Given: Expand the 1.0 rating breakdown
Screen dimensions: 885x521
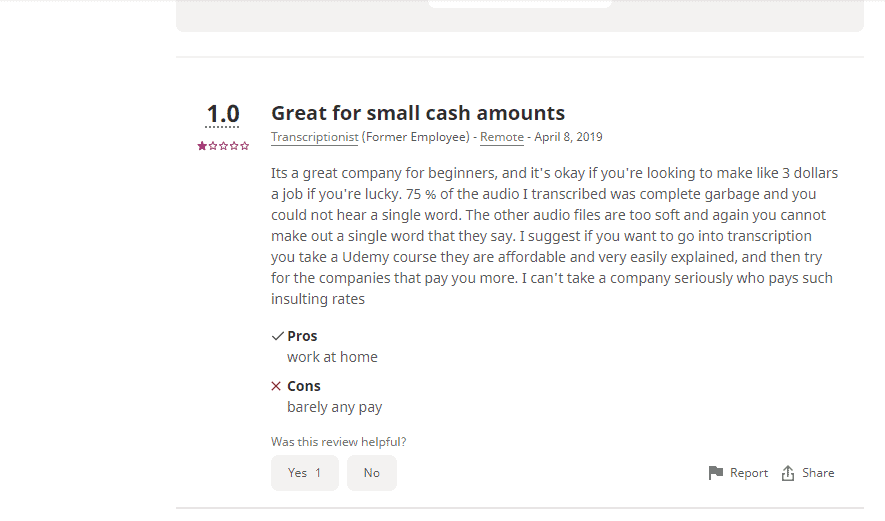Looking at the screenshot, I should [223, 114].
